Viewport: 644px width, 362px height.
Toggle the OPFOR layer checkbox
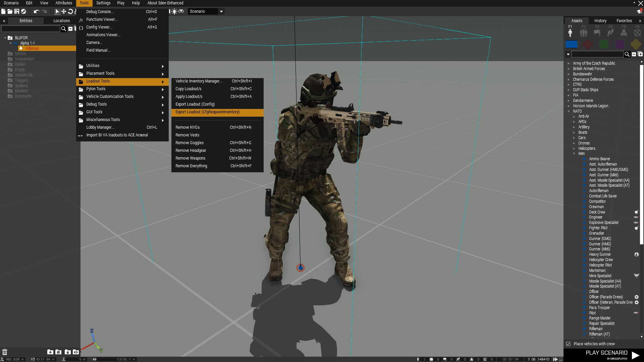coord(10,54)
